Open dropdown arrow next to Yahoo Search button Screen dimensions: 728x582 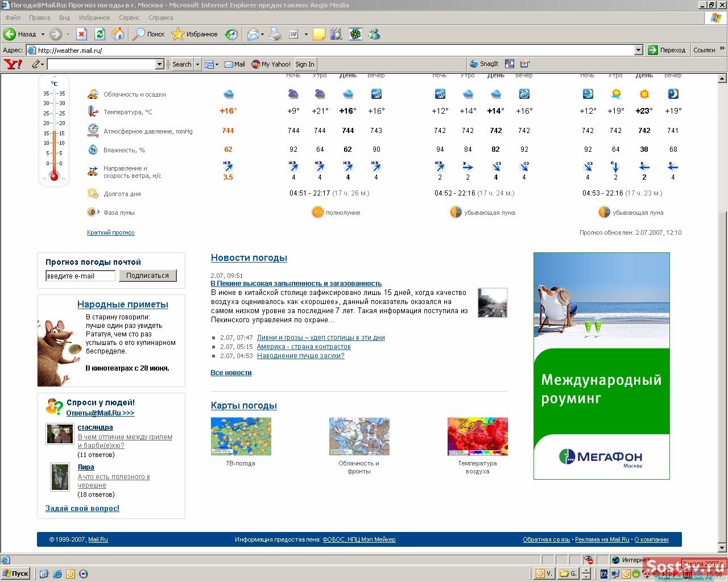coord(198,64)
